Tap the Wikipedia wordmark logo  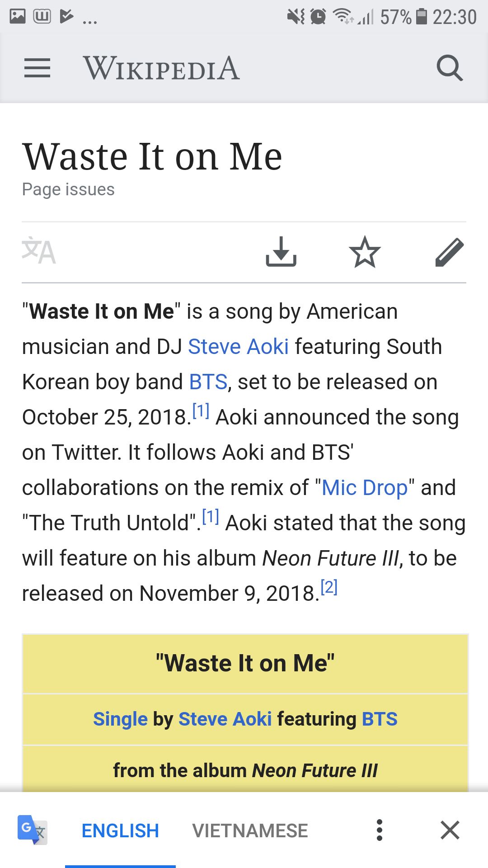coord(161,68)
